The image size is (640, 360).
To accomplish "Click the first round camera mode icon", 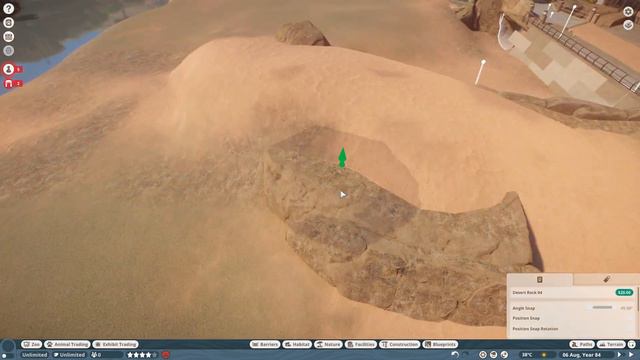I will pyautogui.click(x=483, y=355).
